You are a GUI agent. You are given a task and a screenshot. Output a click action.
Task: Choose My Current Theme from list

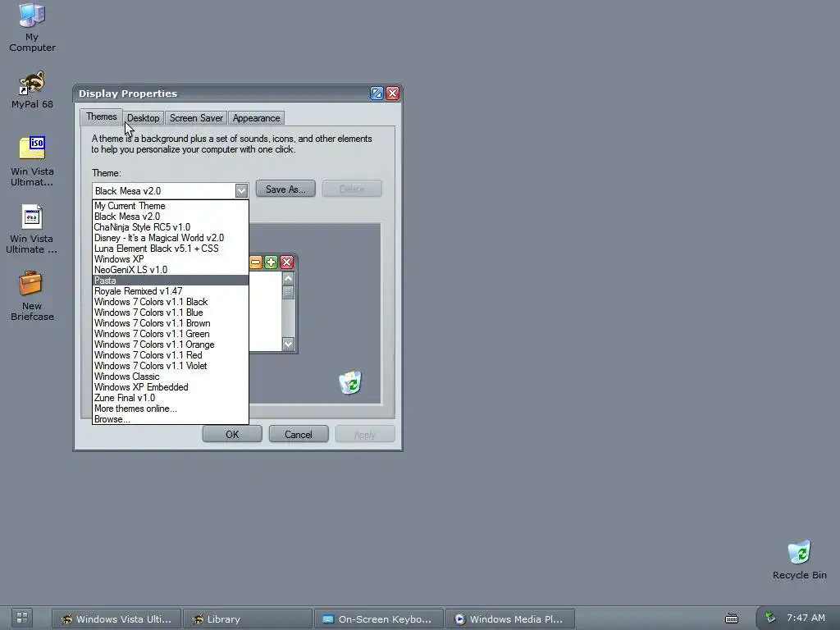point(171,206)
